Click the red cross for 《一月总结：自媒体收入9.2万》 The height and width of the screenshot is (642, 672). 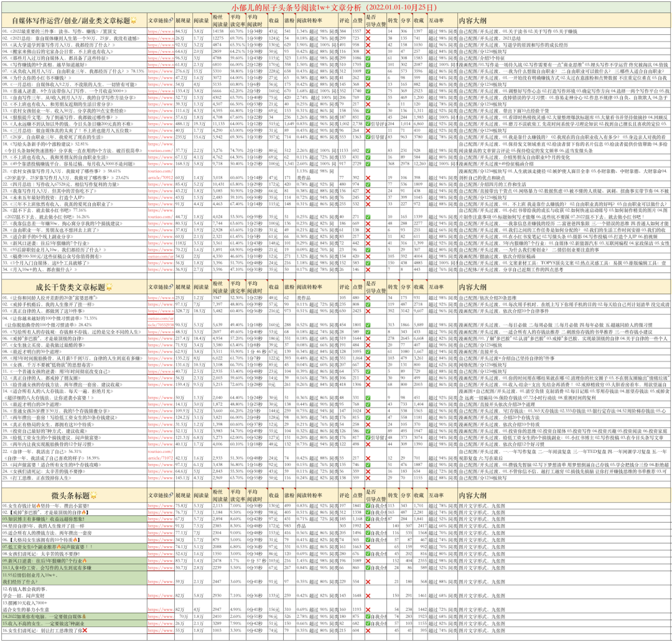[368, 85]
